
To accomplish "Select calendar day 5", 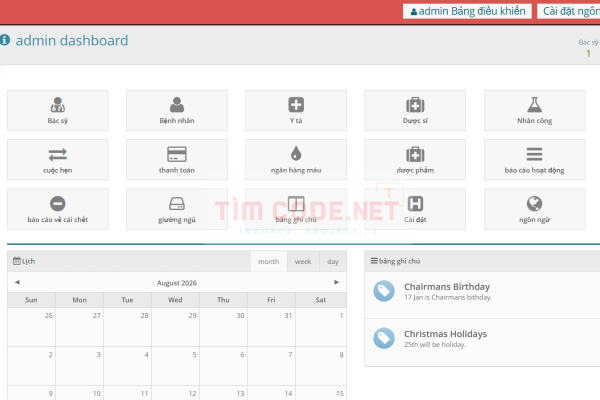I will [175, 366].
